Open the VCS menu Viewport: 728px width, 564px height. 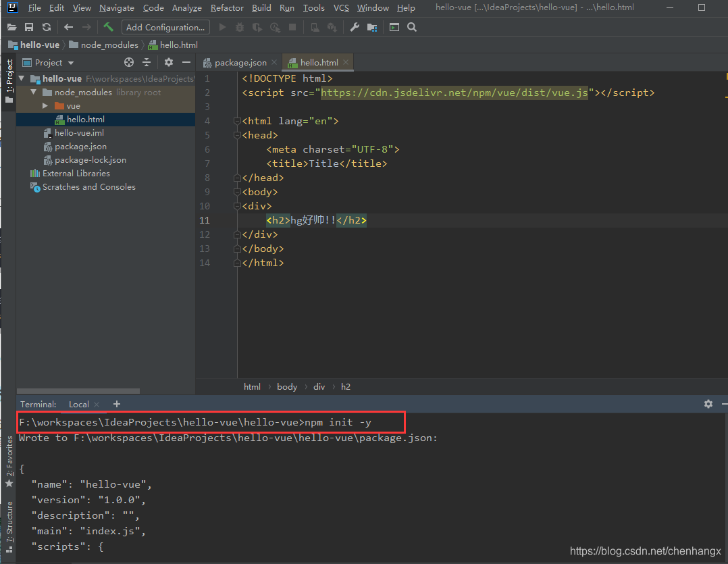pos(341,8)
